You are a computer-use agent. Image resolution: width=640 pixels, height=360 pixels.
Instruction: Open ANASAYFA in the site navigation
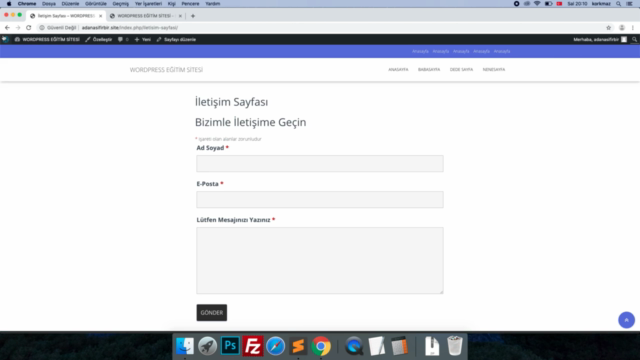[x=398, y=69]
